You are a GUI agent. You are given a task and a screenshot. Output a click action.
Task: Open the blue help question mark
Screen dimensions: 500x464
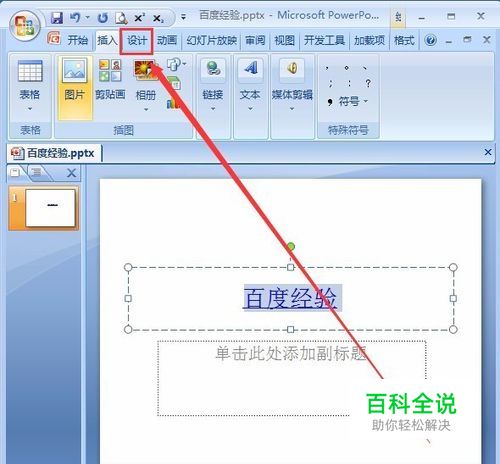pos(431,41)
